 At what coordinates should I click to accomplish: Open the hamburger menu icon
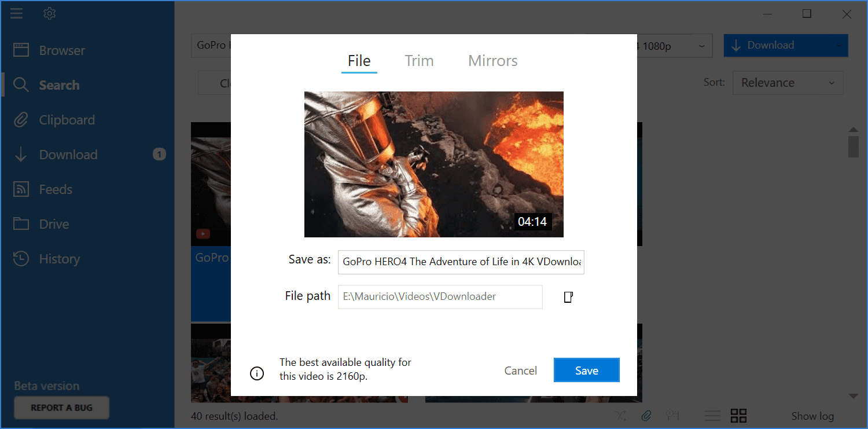point(17,13)
